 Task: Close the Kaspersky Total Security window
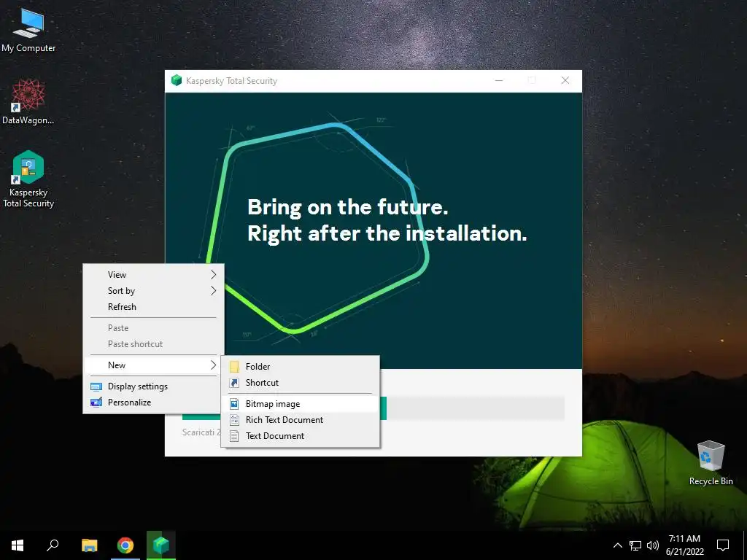coord(565,80)
